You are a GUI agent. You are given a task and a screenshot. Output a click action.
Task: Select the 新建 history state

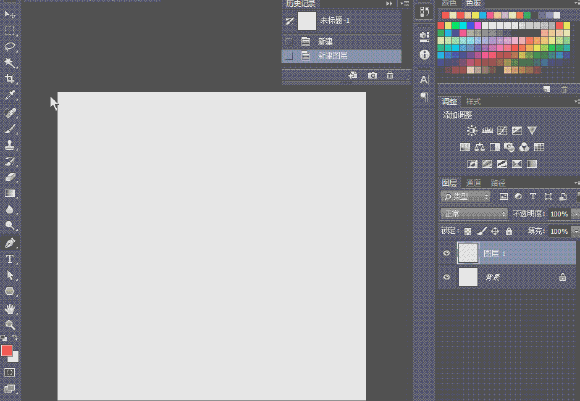[342, 41]
